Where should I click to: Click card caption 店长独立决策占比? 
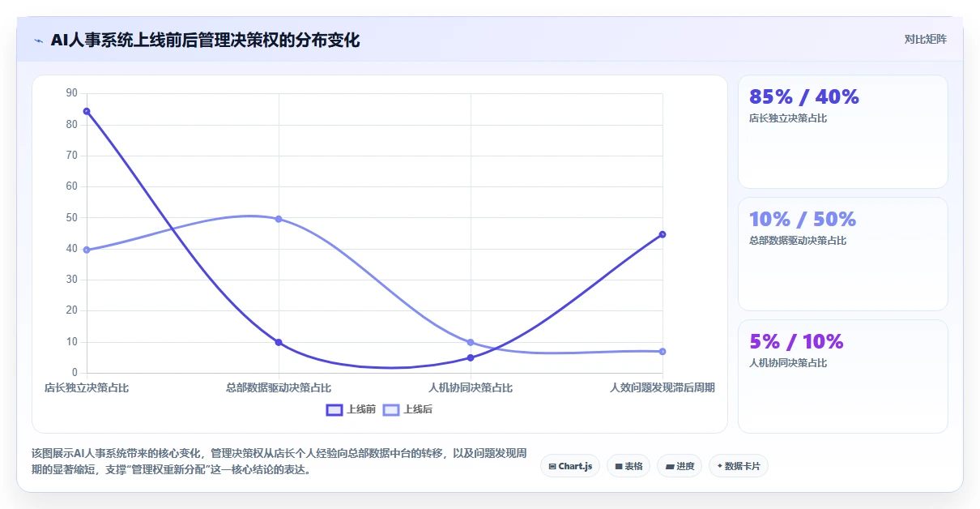click(788, 118)
